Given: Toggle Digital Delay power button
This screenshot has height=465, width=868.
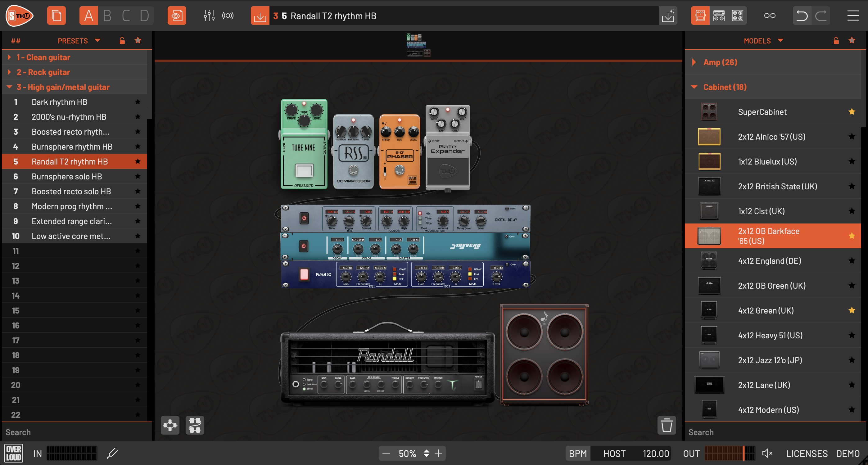Looking at the screenshot, I should pyautogui.click(x=304, y=218).
